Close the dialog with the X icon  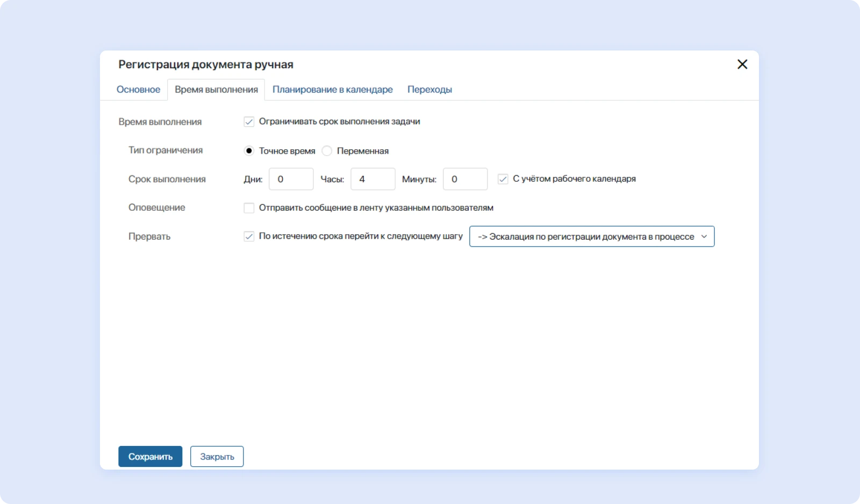click(x=742, y=64)
